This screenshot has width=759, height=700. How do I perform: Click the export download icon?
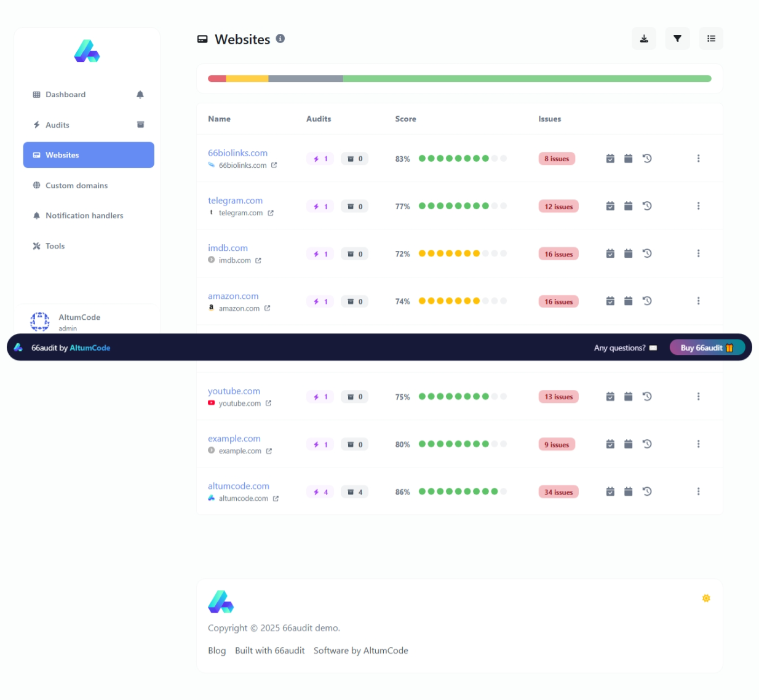pos(643,39)
